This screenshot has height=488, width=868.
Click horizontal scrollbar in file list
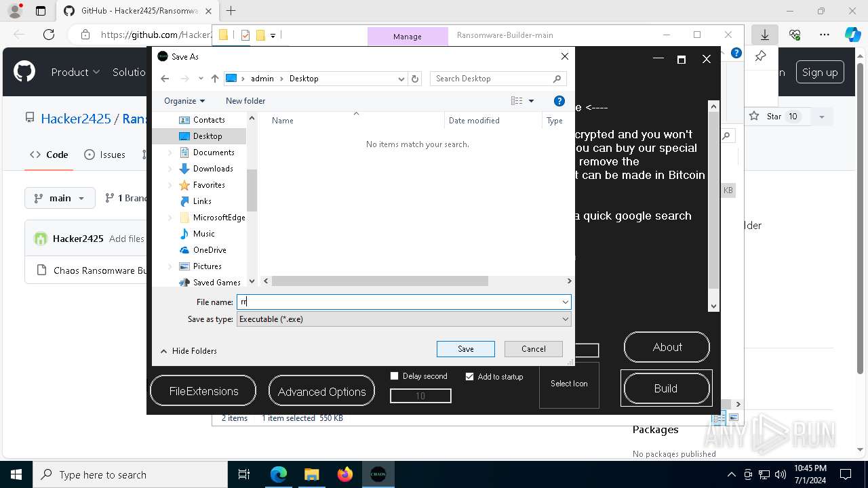[380, 281]
